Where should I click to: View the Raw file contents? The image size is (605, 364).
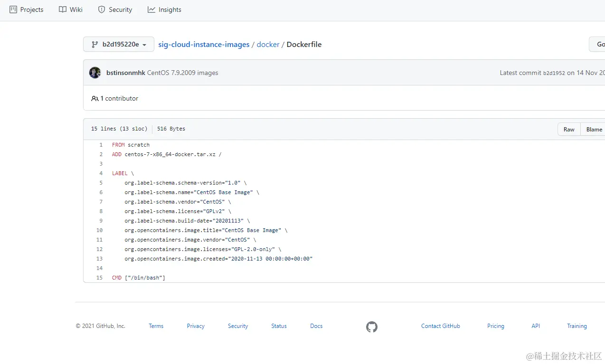pyautogui.click(x=569, y=130)
